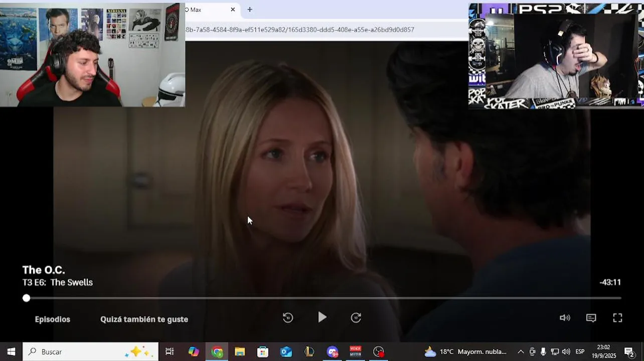Image resolution: width=644 pixels, height=361 pixels.
Task: Open the clock showing 23:02
Action: (x=604, y=351)
